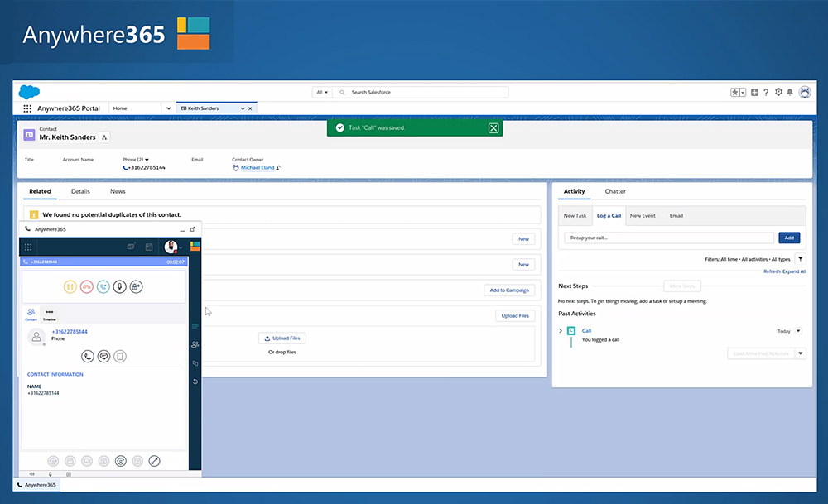
Task: Click the Home navigation tab
Action: 120,108
